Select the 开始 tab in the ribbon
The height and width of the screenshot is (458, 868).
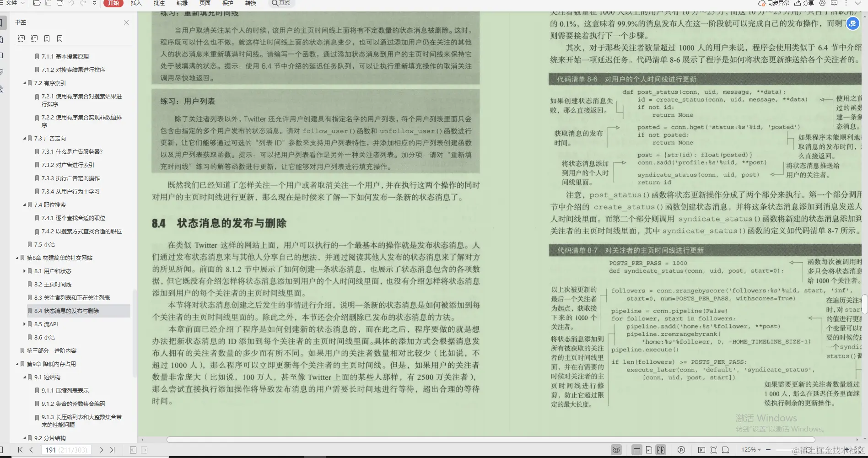coord(113,4)
